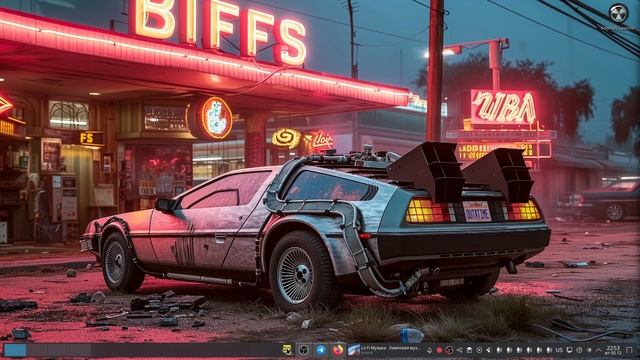Open the clipboard tray icon
Screen dimensions: 640x360
pyautogui.click(x=469, y=350)
